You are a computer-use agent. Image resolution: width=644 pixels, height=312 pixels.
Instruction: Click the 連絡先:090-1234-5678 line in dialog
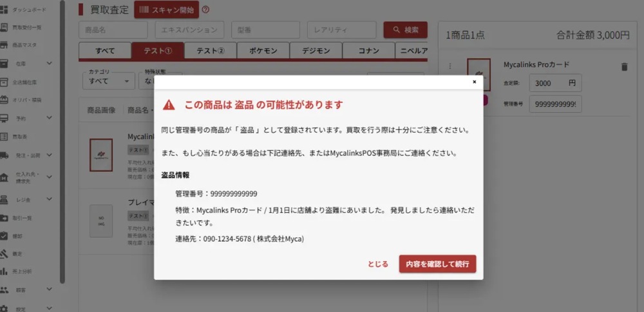[x=240, y=239]
